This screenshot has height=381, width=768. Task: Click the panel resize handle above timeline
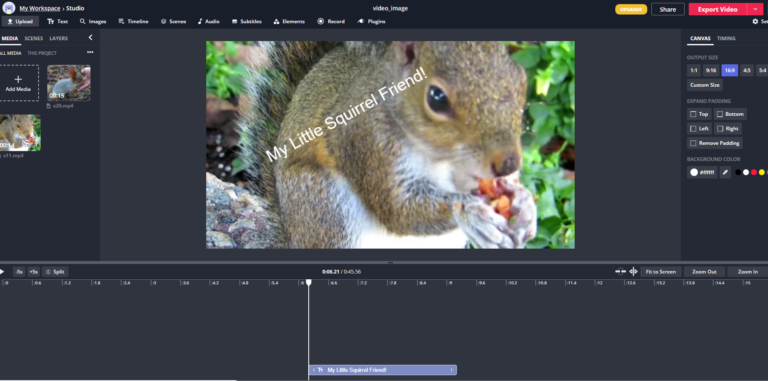click(x=390, y=262)
